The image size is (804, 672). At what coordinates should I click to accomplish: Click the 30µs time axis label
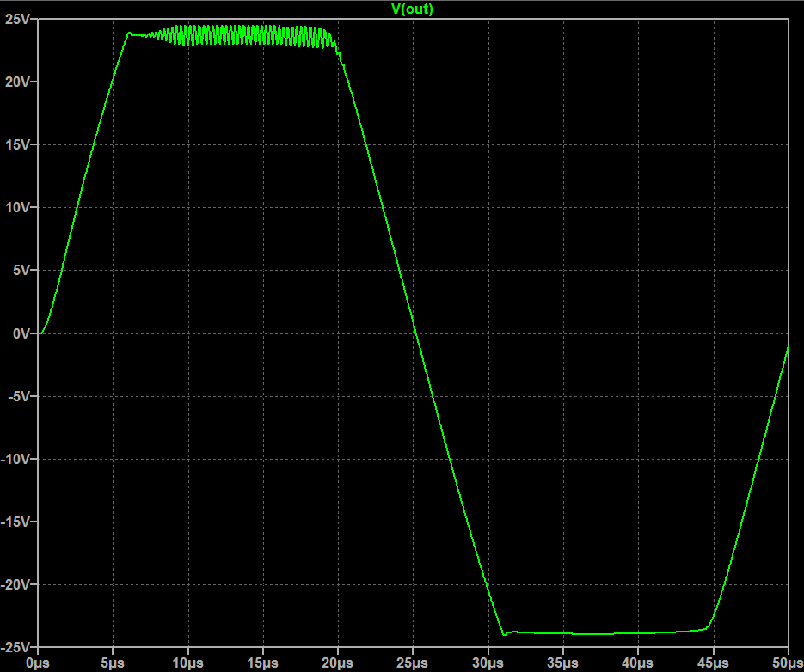pos(488,663)
